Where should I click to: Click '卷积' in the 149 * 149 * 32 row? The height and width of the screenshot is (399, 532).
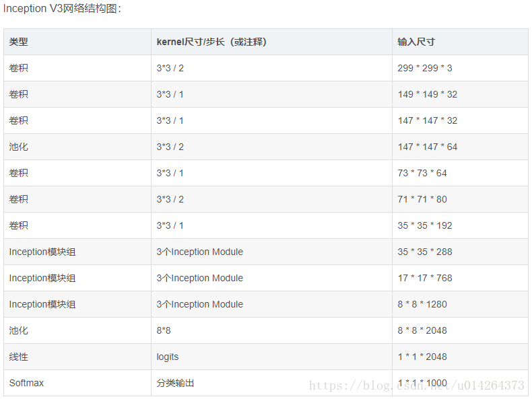(18, 94)
